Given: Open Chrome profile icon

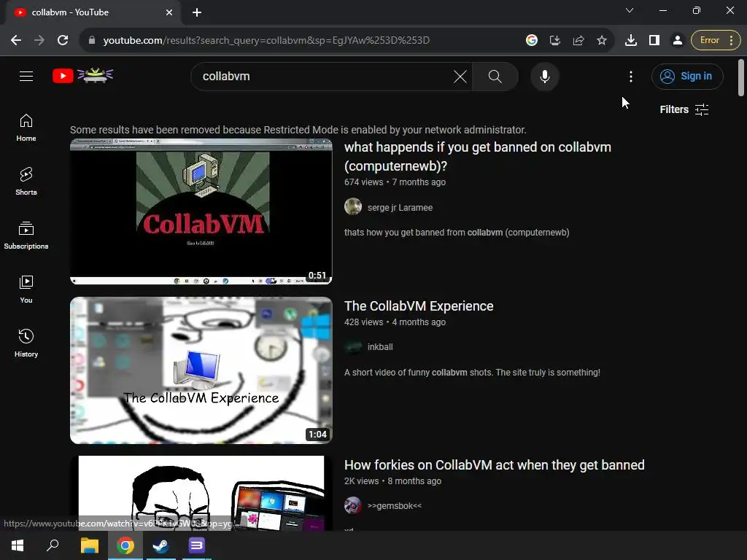Looking at the screenshot, I should [678, 40].
